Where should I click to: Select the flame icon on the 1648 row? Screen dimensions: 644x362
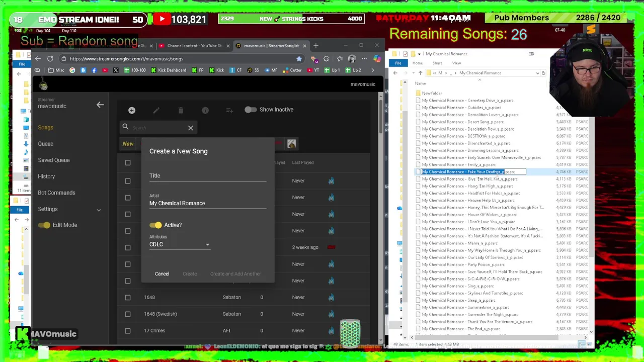331,297
